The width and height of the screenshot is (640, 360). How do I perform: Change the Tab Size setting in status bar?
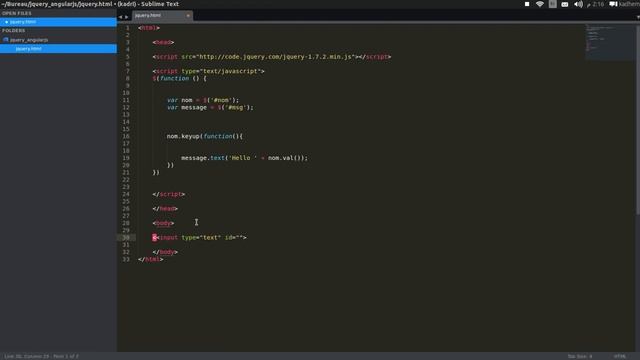[580, 356]
